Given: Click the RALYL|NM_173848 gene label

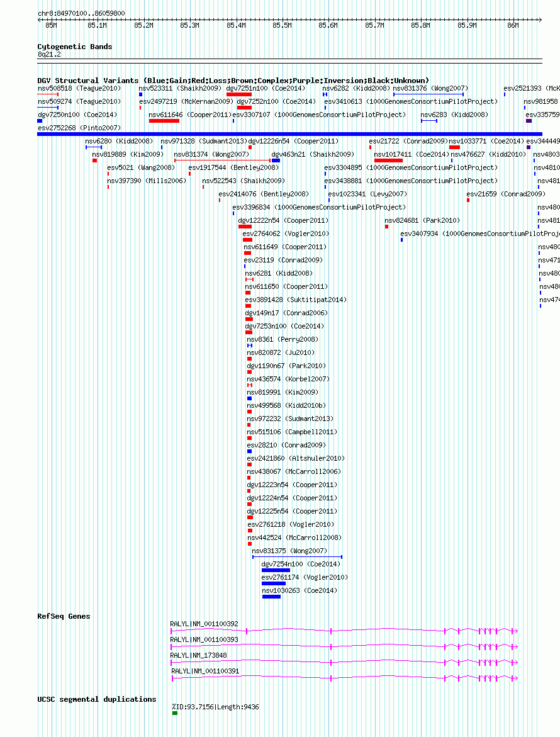Looking at the screenshot, I should click(x=199, y=655).
